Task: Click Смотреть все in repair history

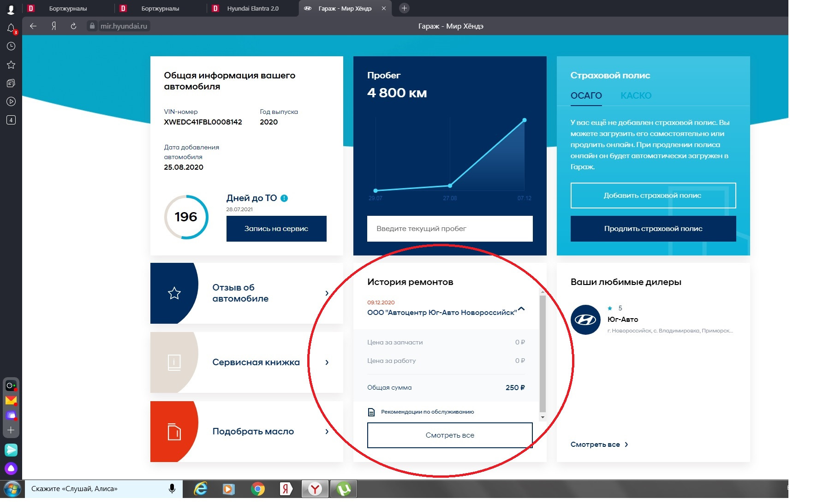Action: 450,435
